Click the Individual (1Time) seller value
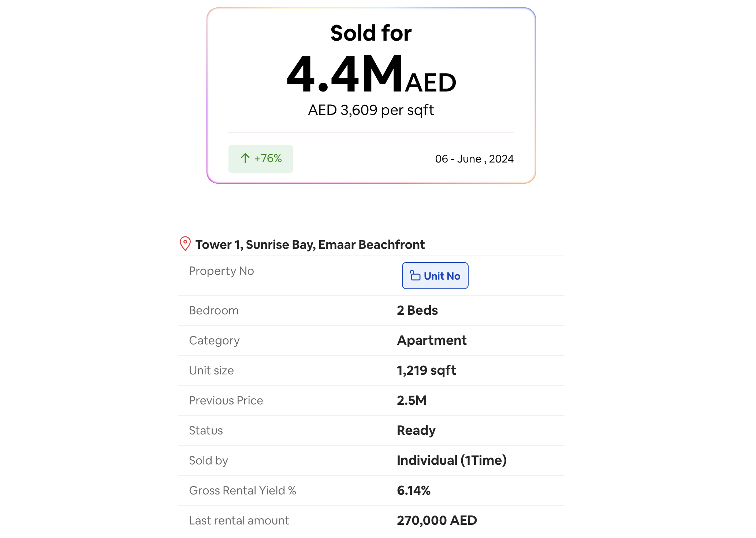 452,460
